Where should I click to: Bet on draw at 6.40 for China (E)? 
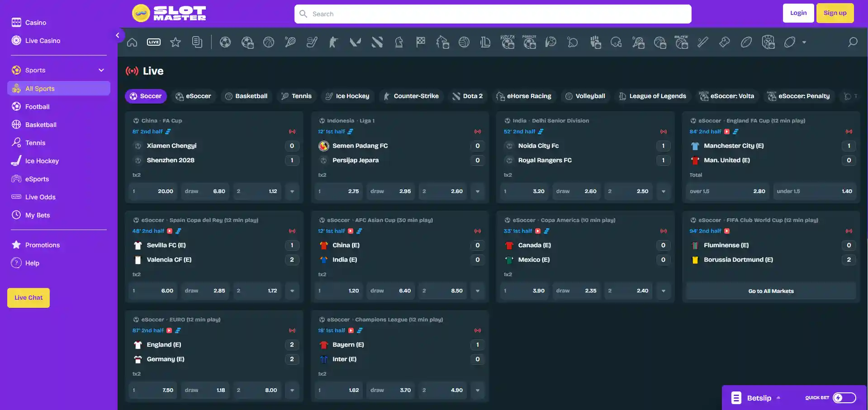click(x=391, y=291)
